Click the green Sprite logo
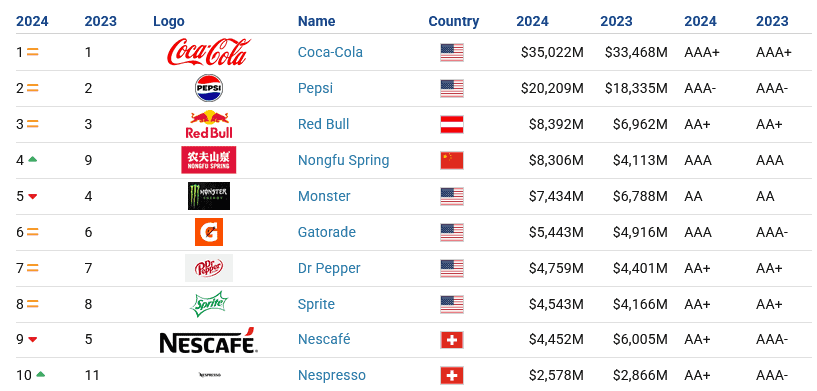Screen dimensions: 817x391 click(x=209, y=304)
